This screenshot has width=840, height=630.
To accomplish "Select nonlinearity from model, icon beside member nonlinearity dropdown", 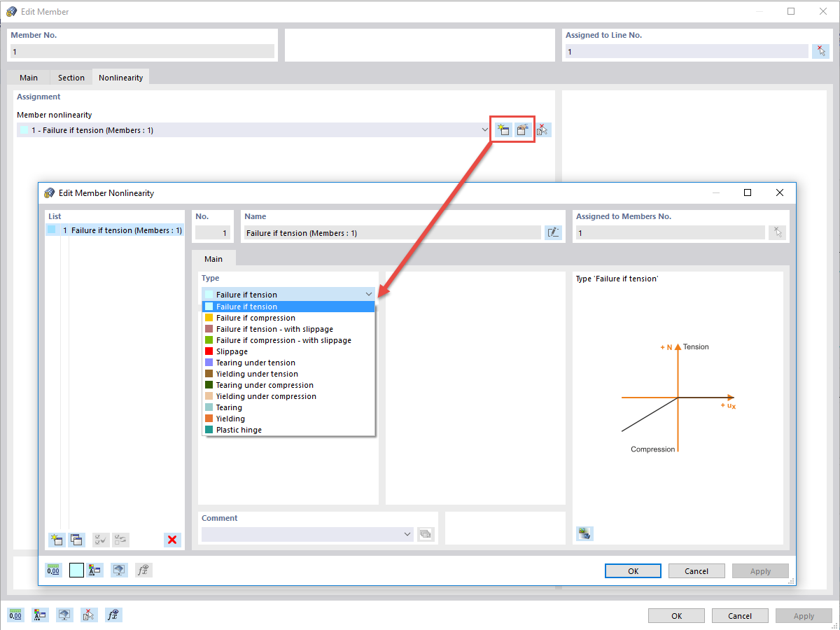I will pyautogui.click(x=542, y=129).
